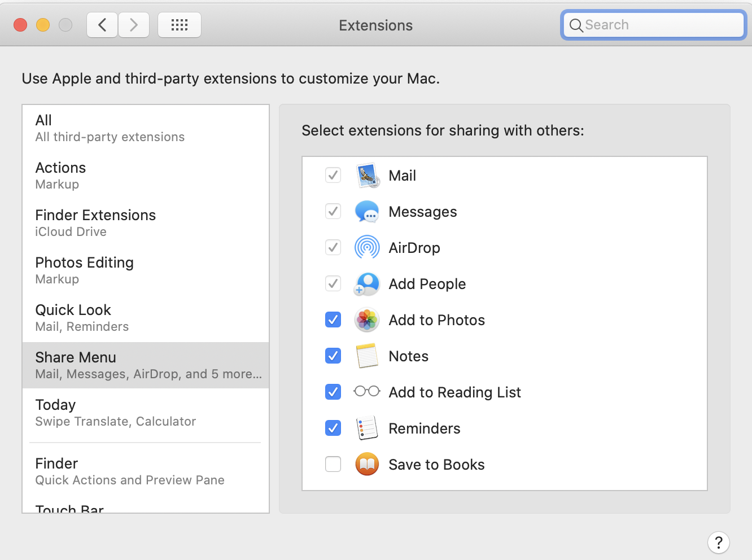The height and width of the screenshot is (560, 752).
Task: Click the 'Add to Photos' label
Action: pos(436,320)
